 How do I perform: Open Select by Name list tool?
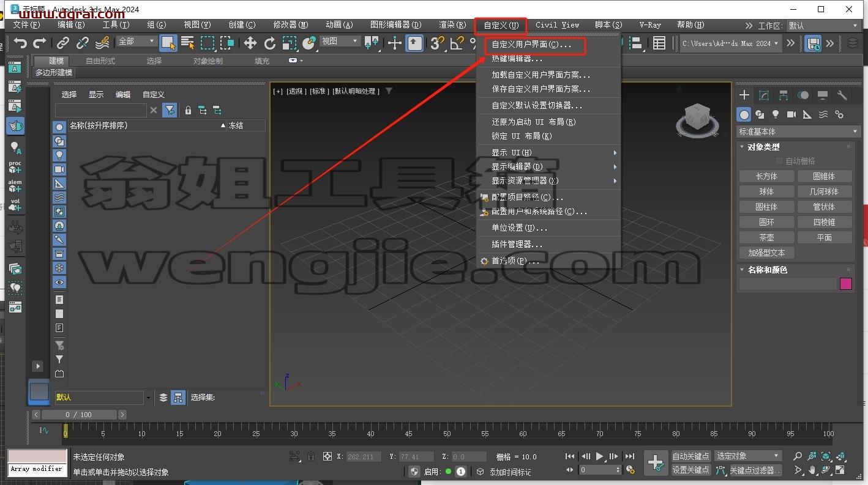(x=188, y=43)
